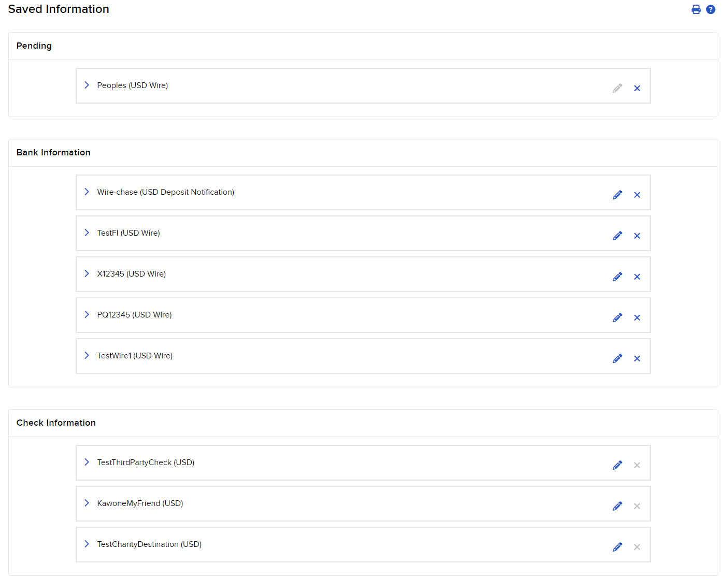The image size is (728, 579).
Task: Edit the TestCharityDestination entry
Action: [617, 546]
